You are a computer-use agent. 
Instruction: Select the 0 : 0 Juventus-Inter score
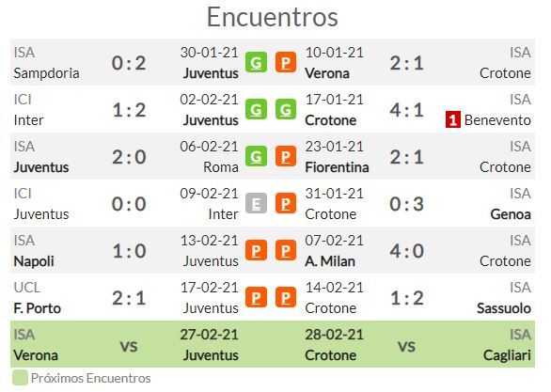point(129,204)
